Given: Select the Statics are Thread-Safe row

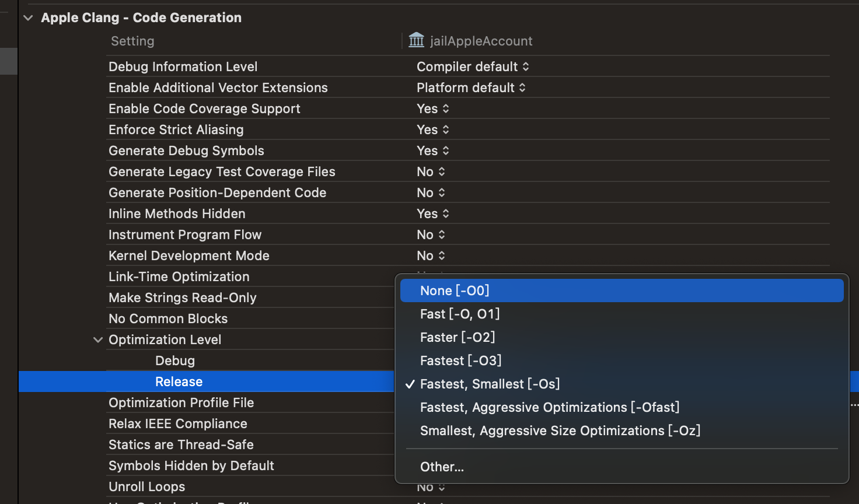Looking at the screenshot, I should [x=181, y=444].
